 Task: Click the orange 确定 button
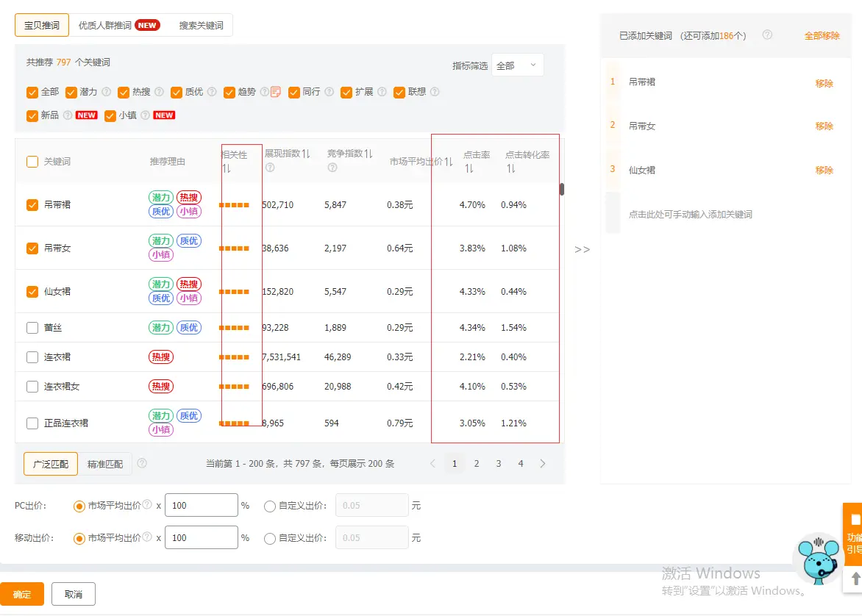click(x=22, y=594)
